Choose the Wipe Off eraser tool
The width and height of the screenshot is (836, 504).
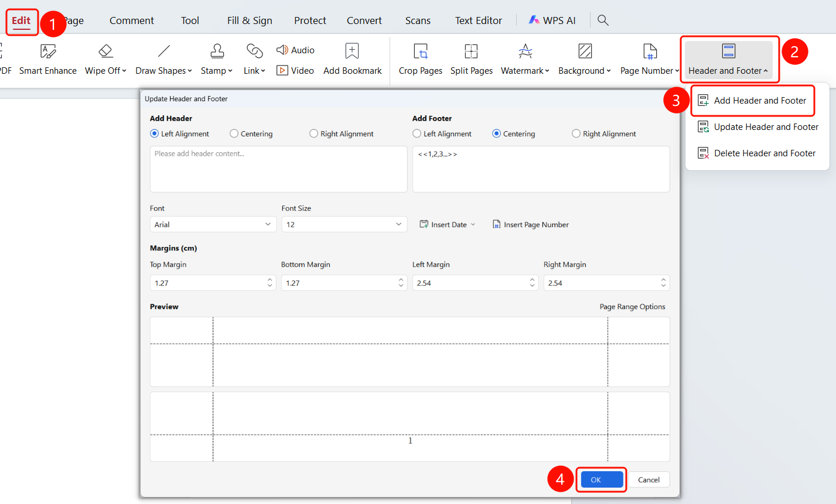click(x=105, y=60)
